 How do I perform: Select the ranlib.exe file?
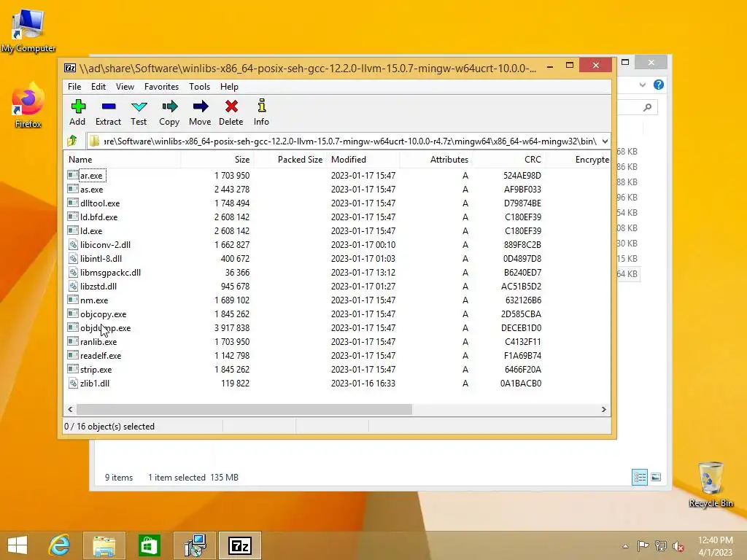click(98, 342)
